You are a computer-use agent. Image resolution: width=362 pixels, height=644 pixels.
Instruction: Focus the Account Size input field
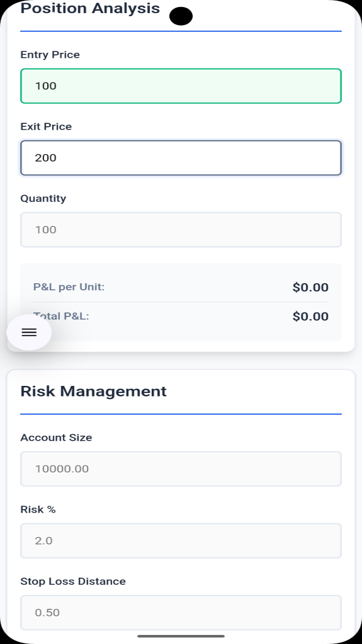(181, 469)
